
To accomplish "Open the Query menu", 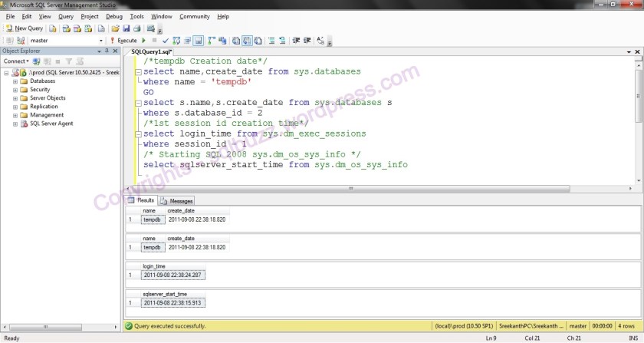I will point(66,16).
